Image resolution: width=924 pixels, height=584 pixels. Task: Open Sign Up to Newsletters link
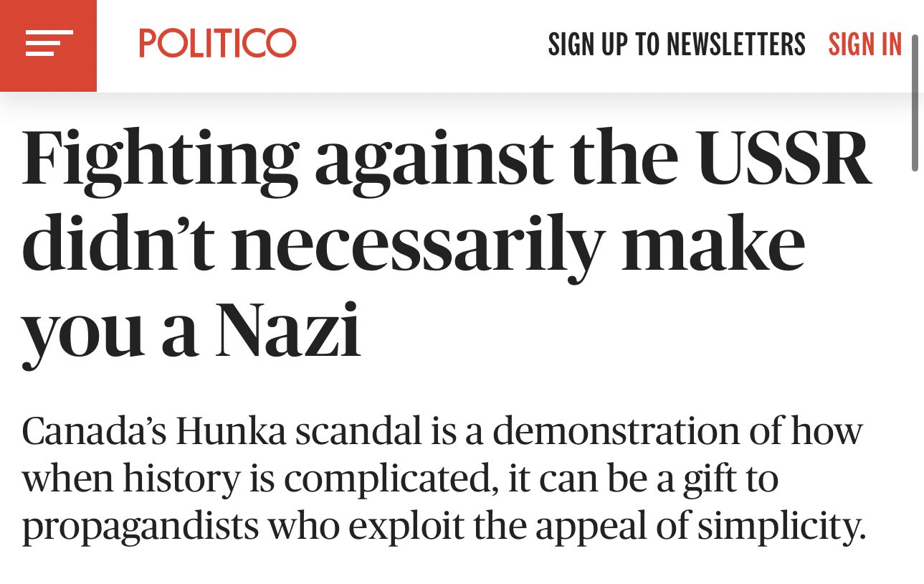[677, 44]
